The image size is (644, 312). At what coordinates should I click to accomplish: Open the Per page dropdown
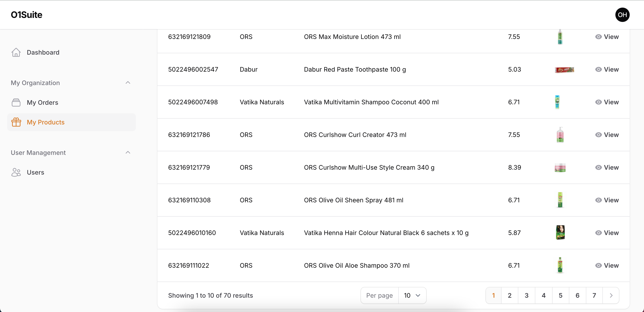(412, 295)
